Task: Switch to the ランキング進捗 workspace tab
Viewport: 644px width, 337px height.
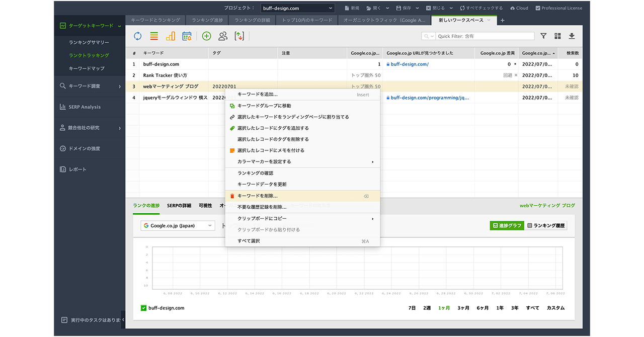Action: pyautogui.click(x=208, y=20)
